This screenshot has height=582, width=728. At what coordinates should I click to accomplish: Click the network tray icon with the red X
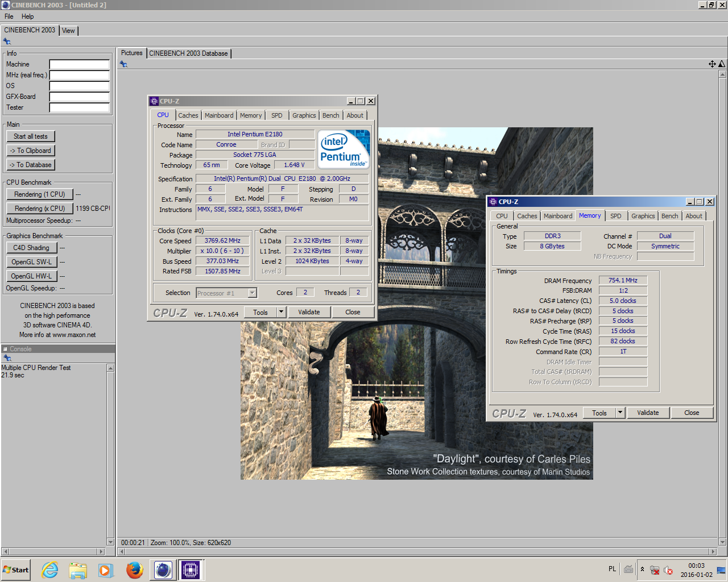click(655, 570)
